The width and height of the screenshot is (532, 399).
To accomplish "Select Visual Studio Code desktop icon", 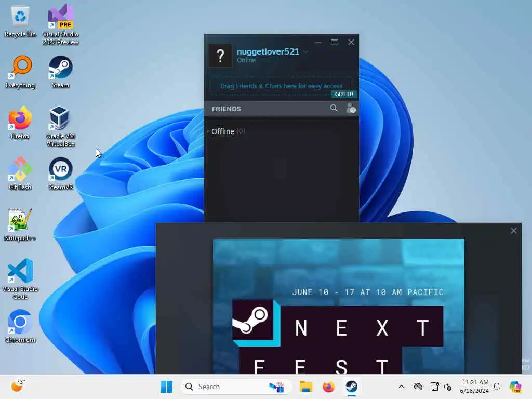I will pyautogui.click(x=20, y=279).
